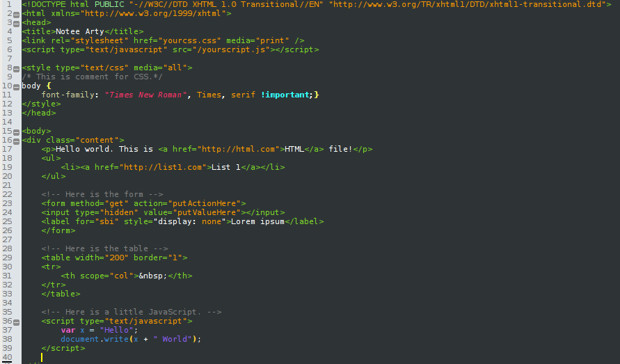Collapse the script block fold at line 36
This screenshot has width=620, height=364.
16,322
